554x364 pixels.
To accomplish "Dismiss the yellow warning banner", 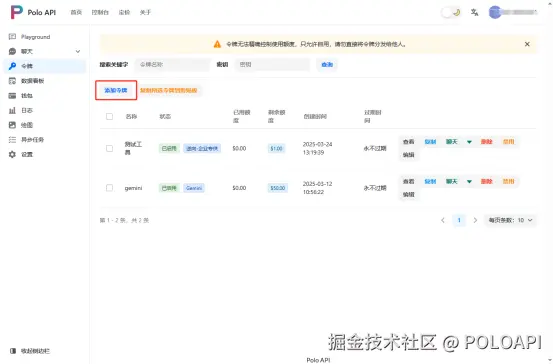I will 527,44.
